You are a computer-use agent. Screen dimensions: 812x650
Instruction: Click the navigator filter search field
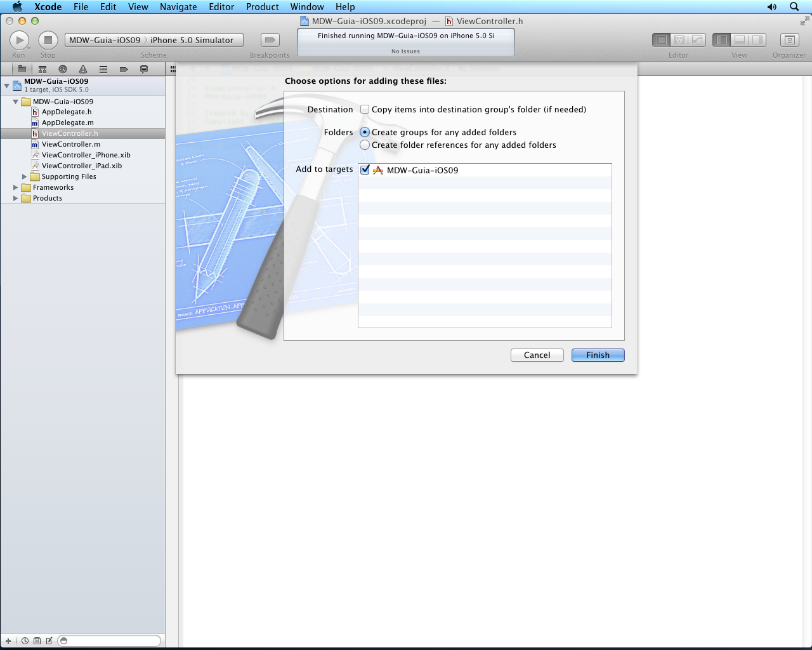pos(109,641)
